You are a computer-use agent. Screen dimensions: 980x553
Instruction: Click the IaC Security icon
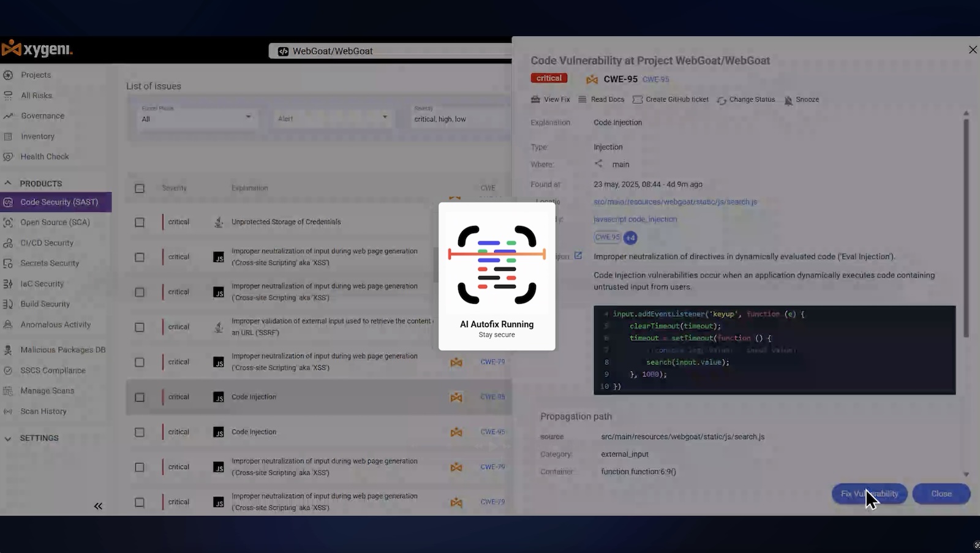pos(8,284)
